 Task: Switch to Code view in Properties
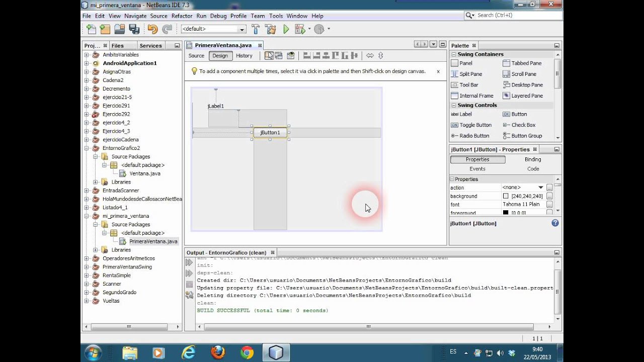click(x=533, y=169)
